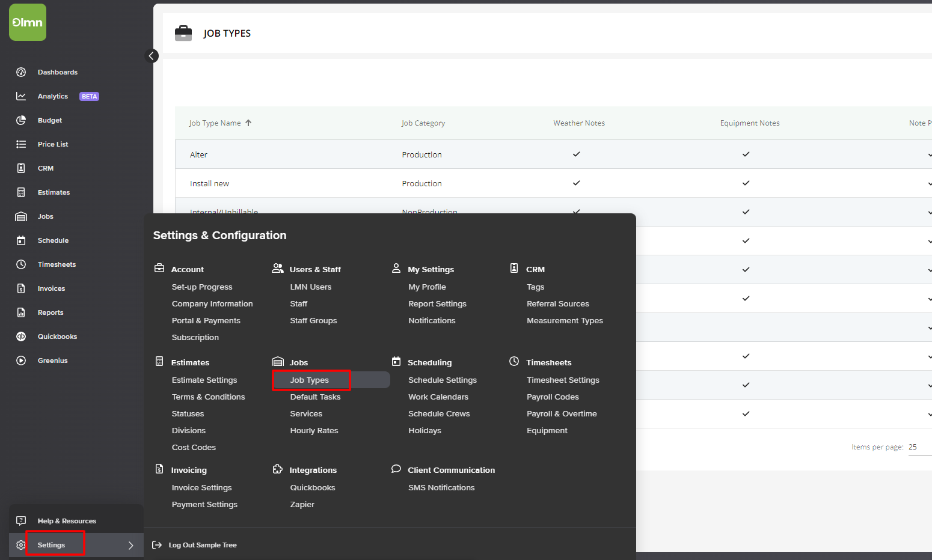
Task: Open Hourly Rates settings
Action: click(x=314, y=430)
